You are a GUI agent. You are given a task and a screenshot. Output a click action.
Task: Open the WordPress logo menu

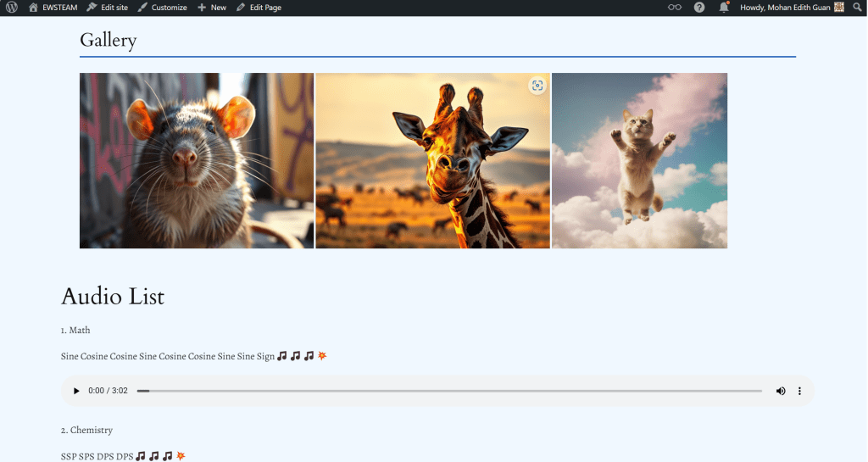pos(12,8)
